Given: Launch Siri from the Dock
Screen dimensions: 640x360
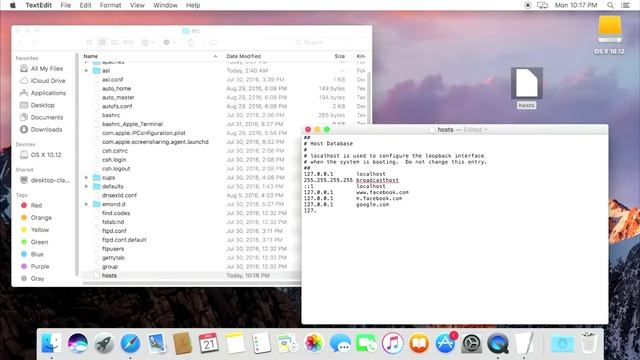Looking at the screenshot, I should click(x=78, y=343).
